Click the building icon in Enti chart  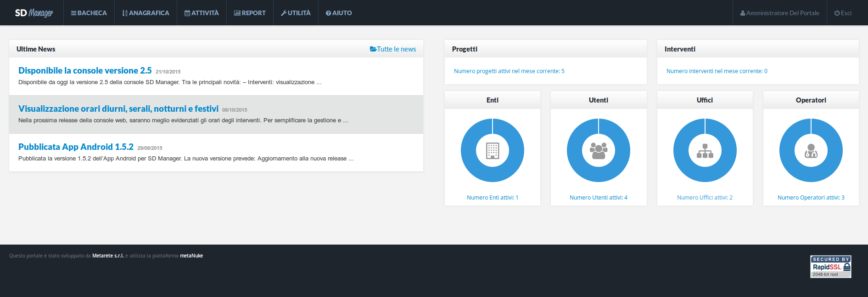(x=493, y=150)
